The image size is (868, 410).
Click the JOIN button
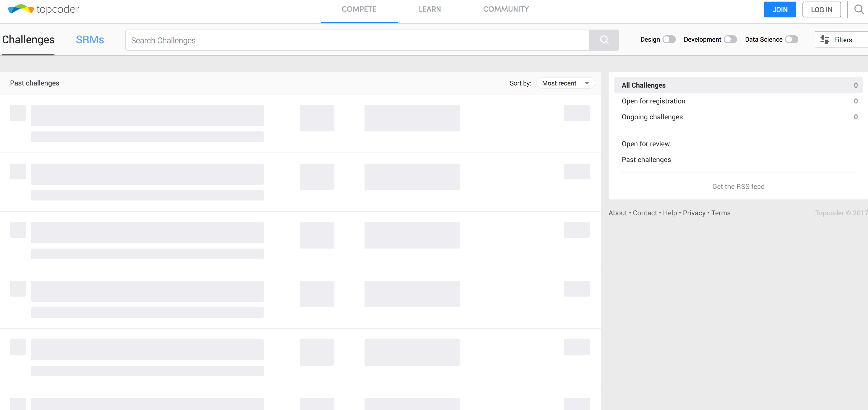780,9
